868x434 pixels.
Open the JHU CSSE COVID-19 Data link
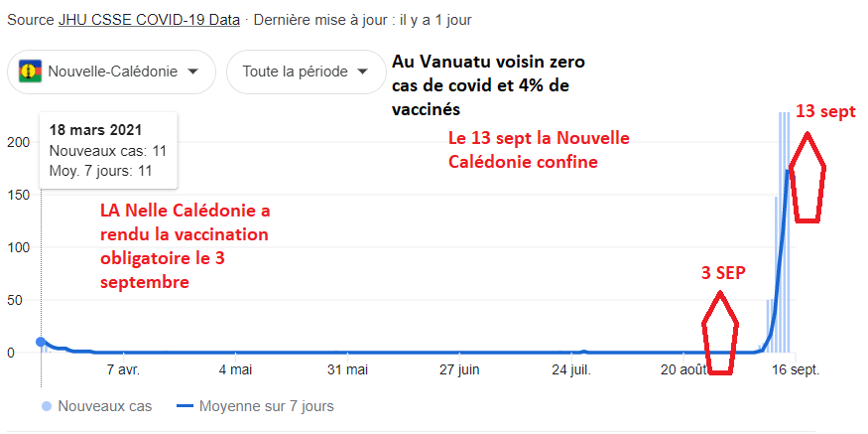coord(149,21)
